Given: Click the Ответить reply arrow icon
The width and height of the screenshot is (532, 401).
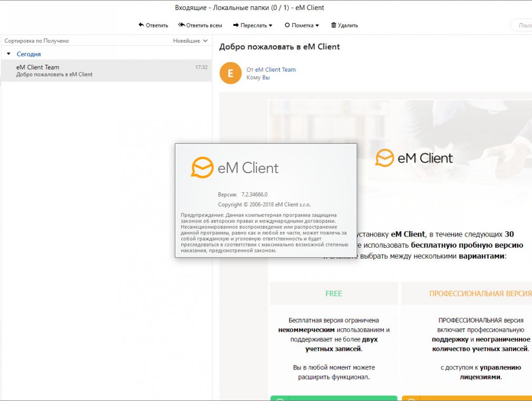Looking at the screenshot, I should click(x=141, y=25).
